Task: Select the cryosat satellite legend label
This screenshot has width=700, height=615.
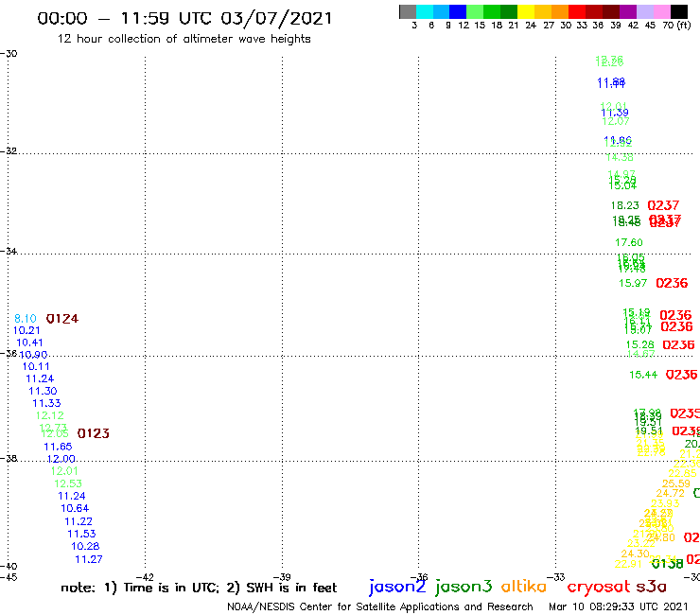Action: (598, 588)
